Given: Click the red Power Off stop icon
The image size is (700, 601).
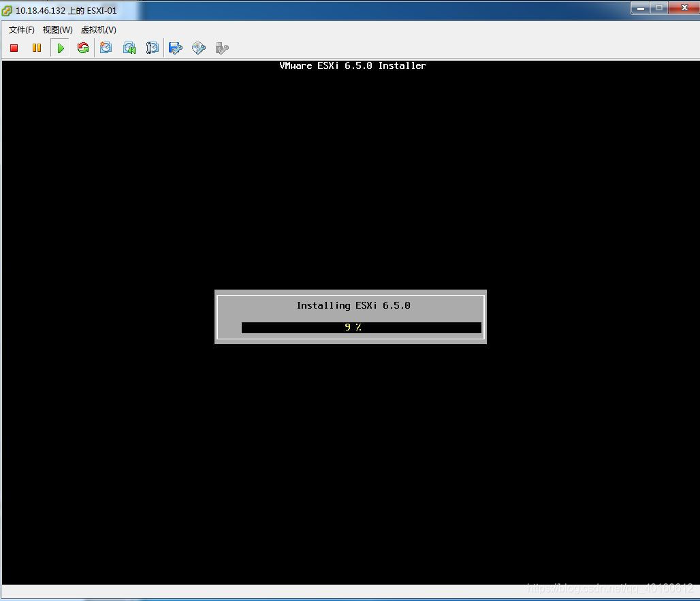Looking at the screenshot, I should (x=14, y=48).
